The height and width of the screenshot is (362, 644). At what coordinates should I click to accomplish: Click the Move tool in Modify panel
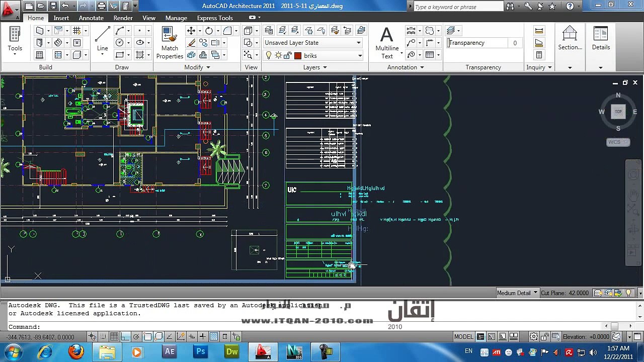(191, 31)
